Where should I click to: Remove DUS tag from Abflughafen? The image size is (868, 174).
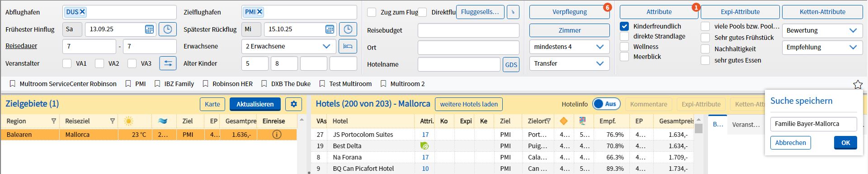82,12
